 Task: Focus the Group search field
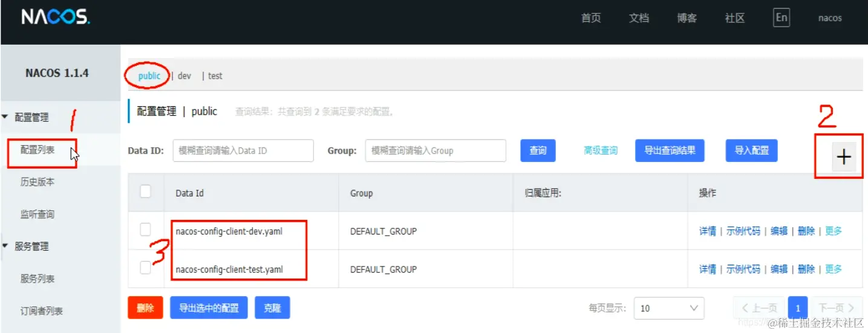pos(436,150)
